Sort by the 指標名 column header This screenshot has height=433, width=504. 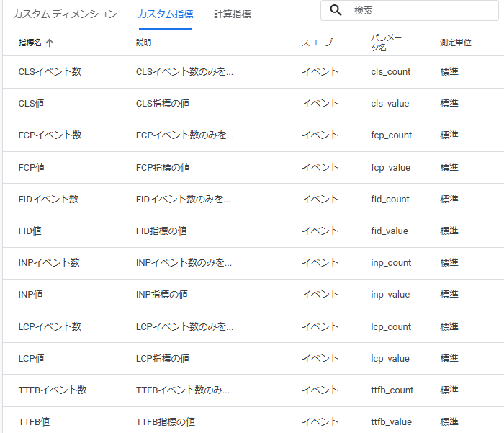click(x=30, y=43)
